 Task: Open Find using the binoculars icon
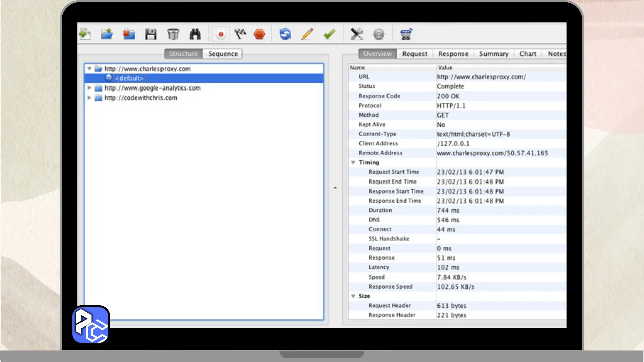195,34
